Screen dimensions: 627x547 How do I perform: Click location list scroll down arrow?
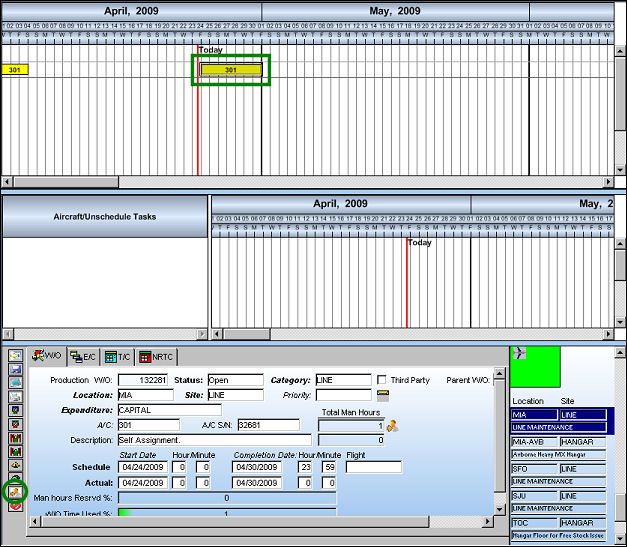click(x=620, y=538)
